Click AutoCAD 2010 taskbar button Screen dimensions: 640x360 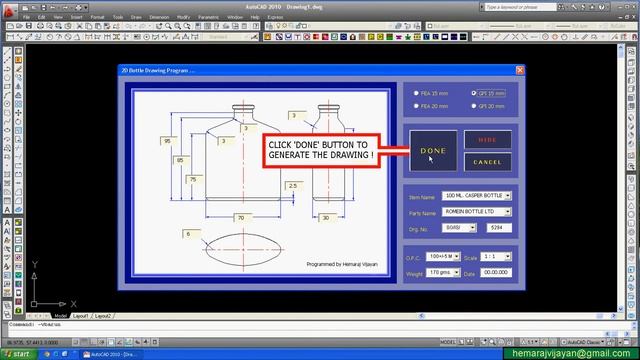(110, 354)
